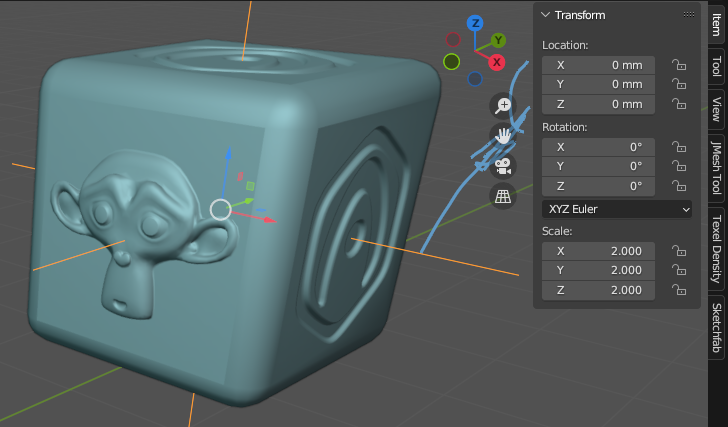Click the green plane handle of the move gizmo
The height and width of the screenshot is (427, 728).
(x=250, y=186)
